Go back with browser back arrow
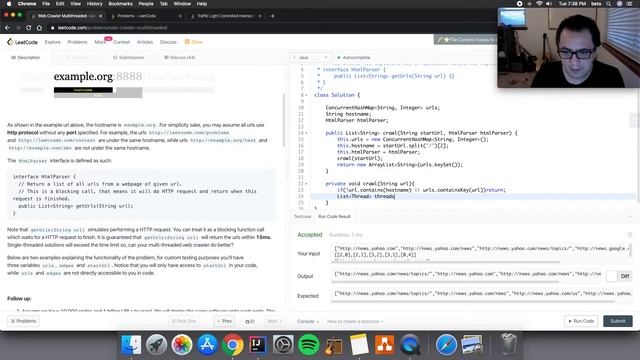 coord(7,28)
